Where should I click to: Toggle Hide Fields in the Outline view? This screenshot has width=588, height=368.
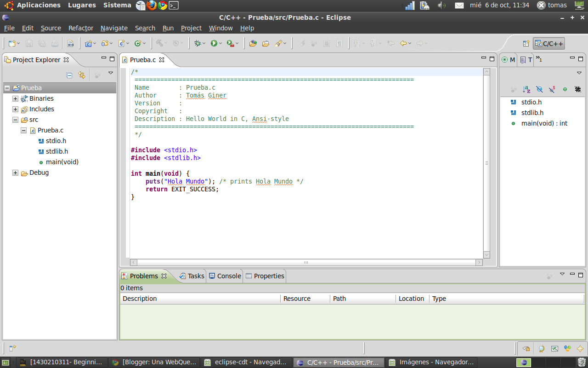539,89
